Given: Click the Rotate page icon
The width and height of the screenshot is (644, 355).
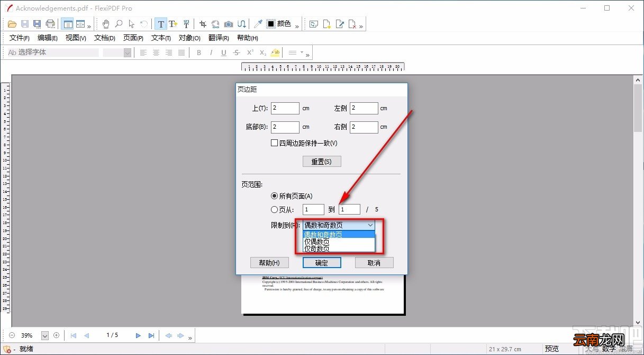Looking at the screenshot, I should coord(314,24).
